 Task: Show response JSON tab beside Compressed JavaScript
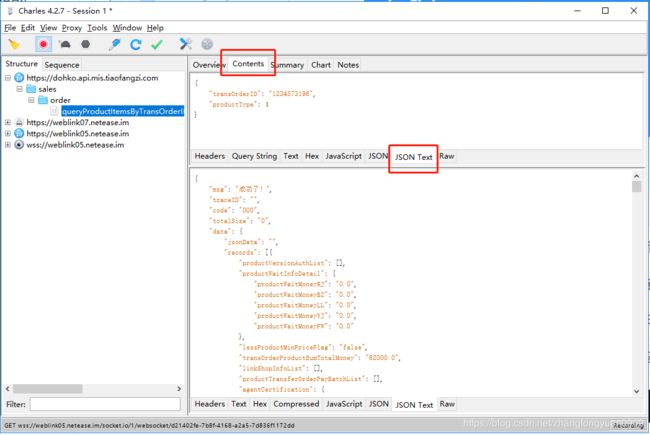coord(379,404)
